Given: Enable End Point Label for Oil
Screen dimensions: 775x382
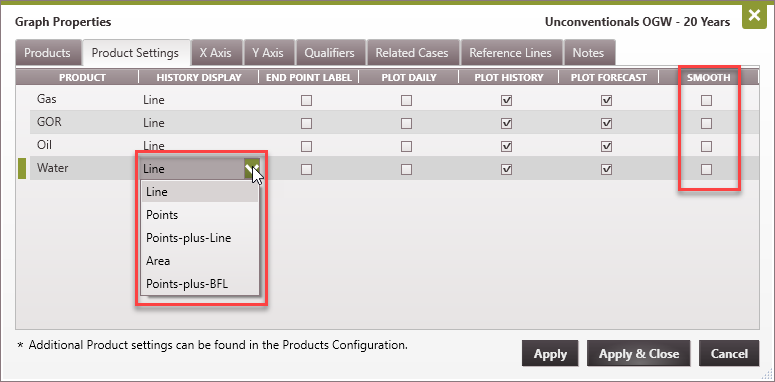Looking at the screenshot, I should point(306,146).
